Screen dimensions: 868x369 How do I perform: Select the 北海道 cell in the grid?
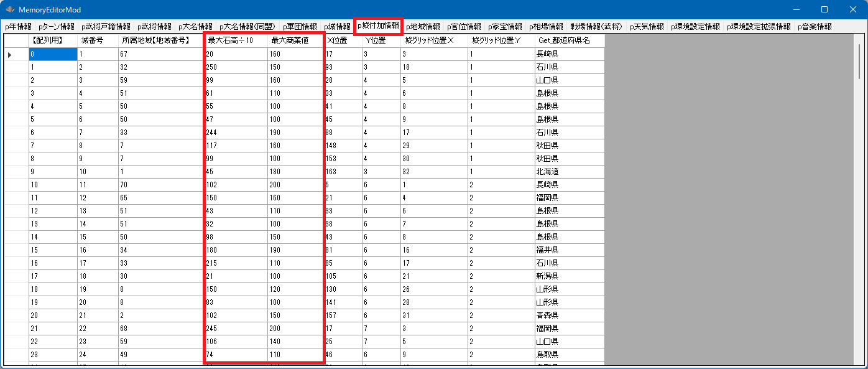coord(569,172)
